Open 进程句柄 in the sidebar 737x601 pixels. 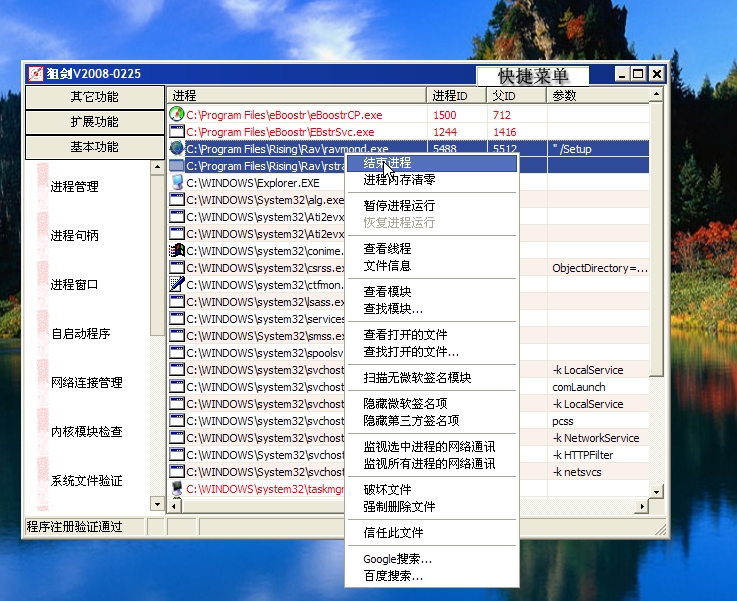pyautogui.click(x=74, y=235)
